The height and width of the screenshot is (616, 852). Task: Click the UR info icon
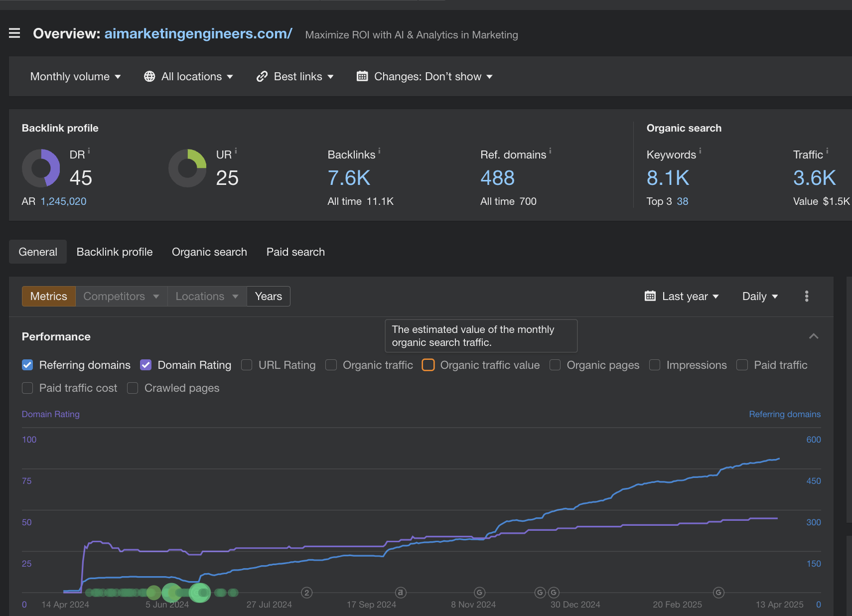(236, 151)
